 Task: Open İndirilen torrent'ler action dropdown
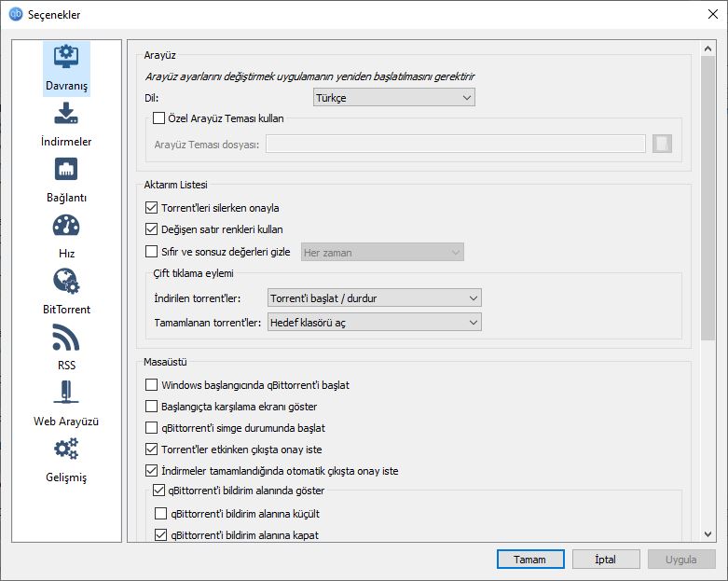(x=374, y=297)
